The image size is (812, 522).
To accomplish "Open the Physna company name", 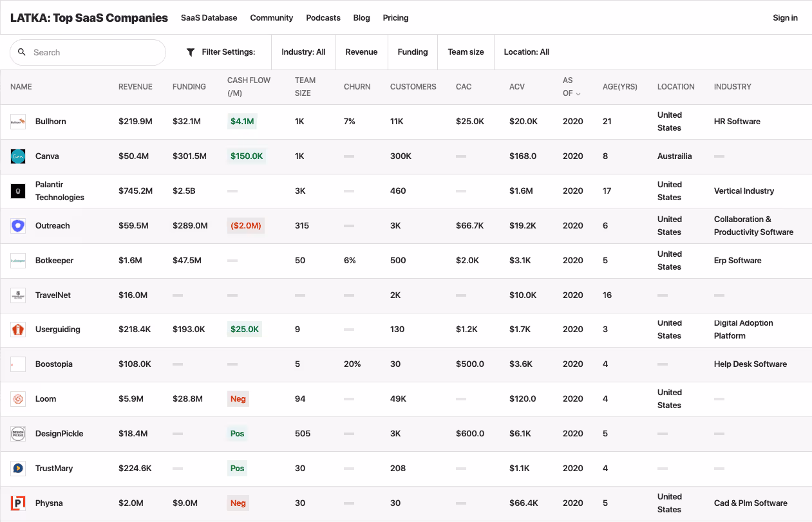I will pos(49,503).
